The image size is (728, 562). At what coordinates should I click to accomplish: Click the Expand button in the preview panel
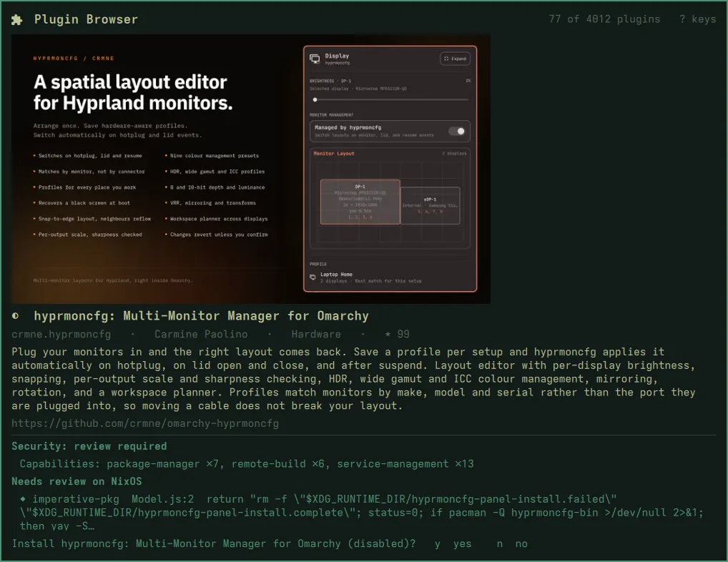coord(455,59)
